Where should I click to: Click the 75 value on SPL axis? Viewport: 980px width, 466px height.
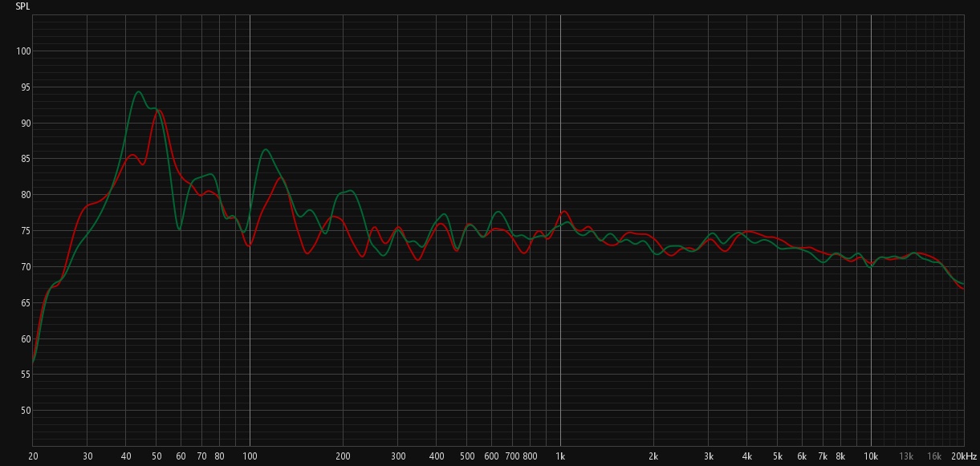pyautogui.click(x=25, y=231)
